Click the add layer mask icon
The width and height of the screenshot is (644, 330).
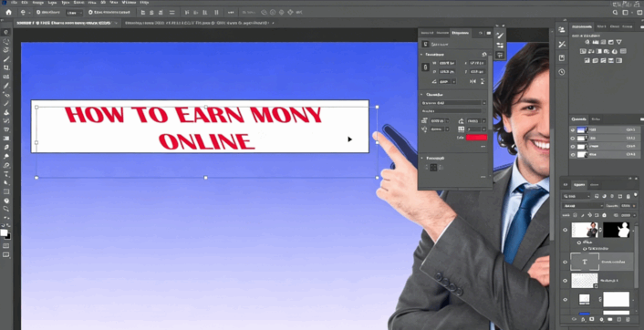pos(592,319)
